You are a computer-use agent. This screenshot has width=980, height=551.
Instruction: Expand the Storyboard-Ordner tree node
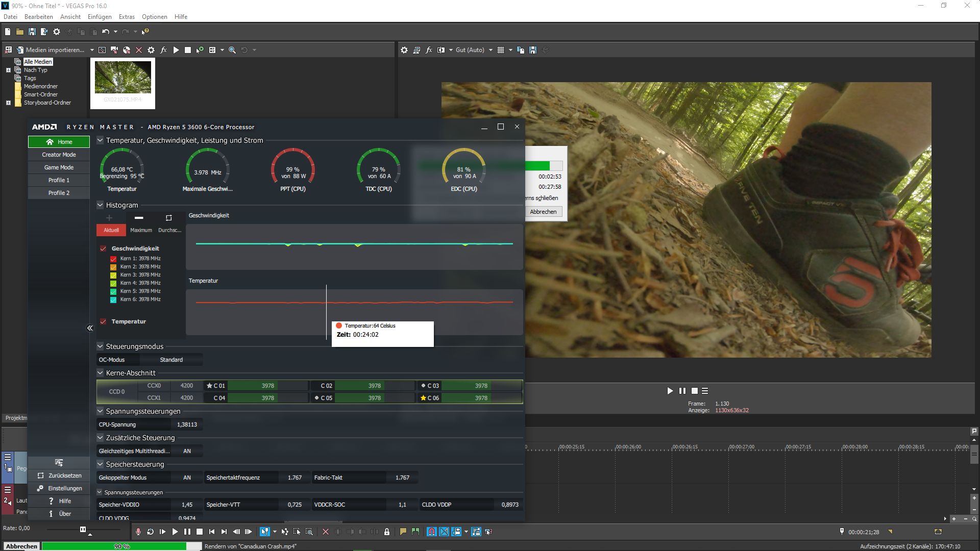(x=8, y=103)
